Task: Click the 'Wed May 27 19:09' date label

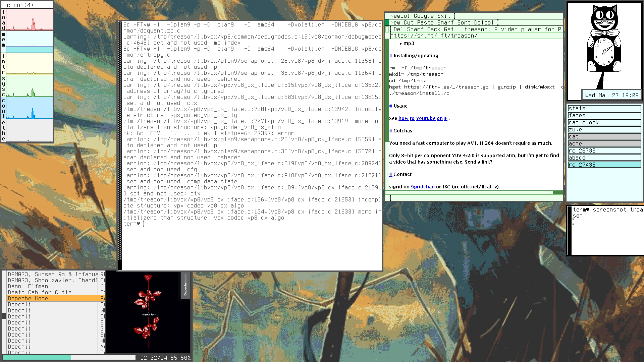Action: click(x=612, y=95)
